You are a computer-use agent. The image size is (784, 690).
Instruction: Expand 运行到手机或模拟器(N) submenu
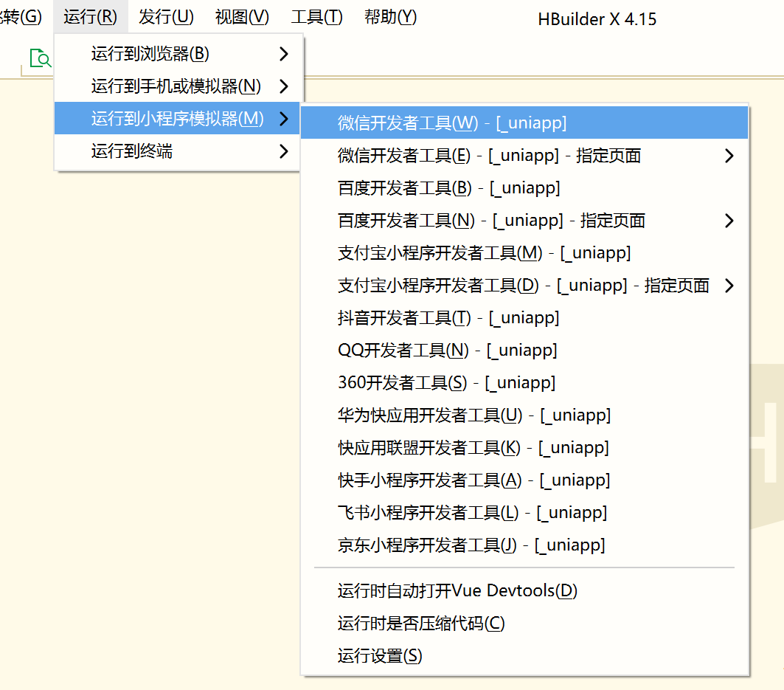coord(177,86)
